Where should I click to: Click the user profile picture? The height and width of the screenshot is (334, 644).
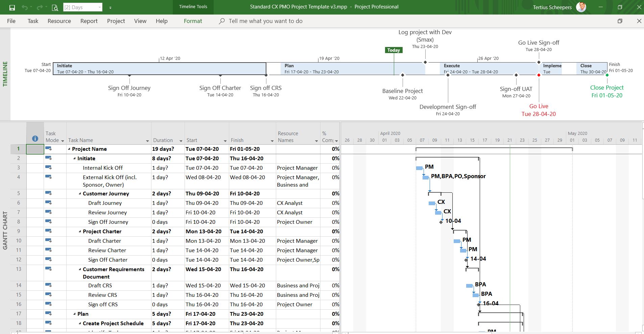(x=581, y=7)
